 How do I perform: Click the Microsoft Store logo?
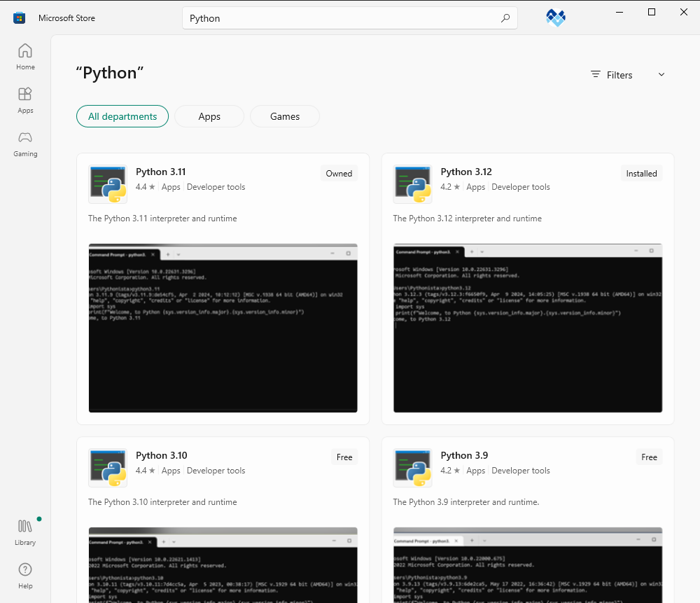[x=19, y=18]
